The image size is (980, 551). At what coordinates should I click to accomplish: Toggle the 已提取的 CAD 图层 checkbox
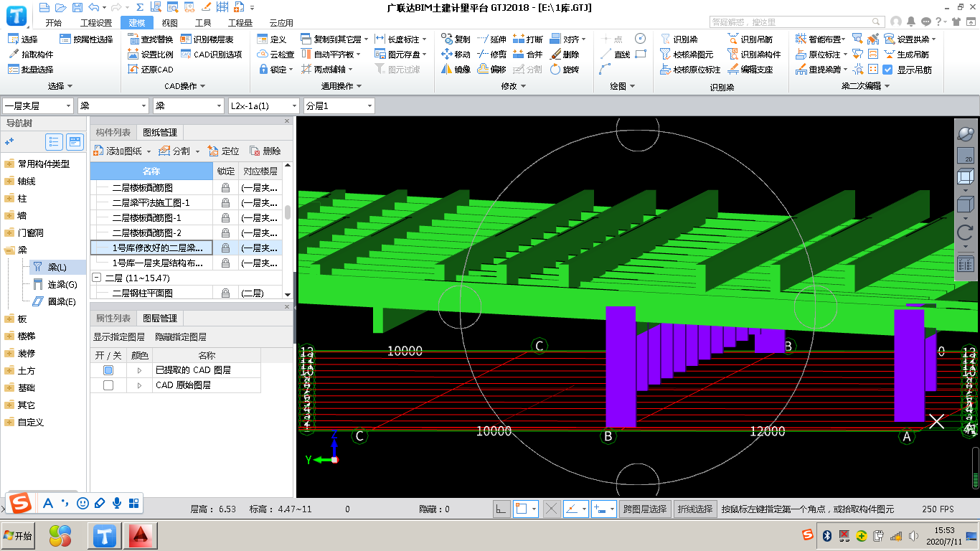click(x=108, y=370)
